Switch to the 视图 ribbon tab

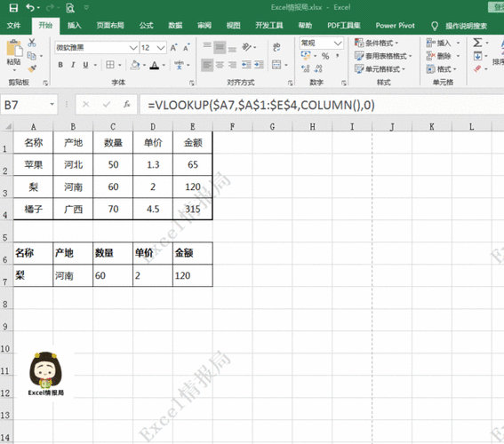tap(234, 26)
